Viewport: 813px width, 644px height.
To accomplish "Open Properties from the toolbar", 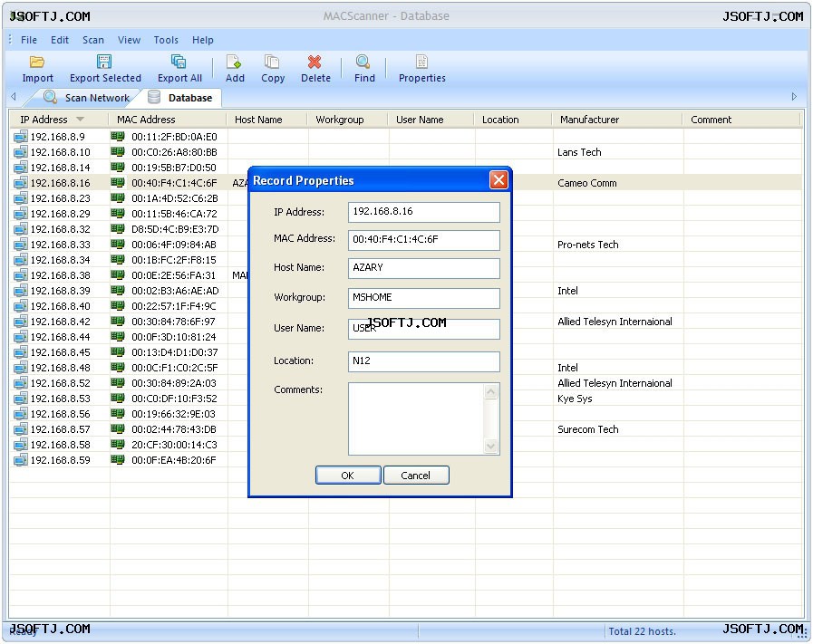I will (x=421, y=62).
